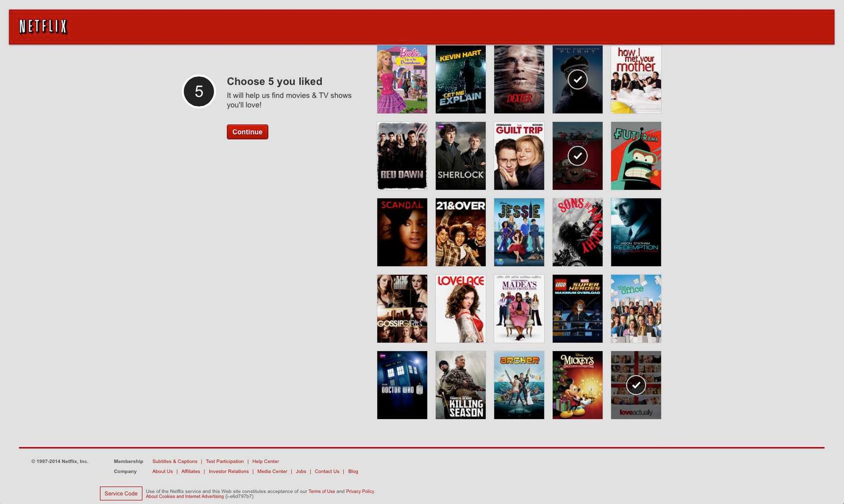Open Investor Relations link

(228, 471)
